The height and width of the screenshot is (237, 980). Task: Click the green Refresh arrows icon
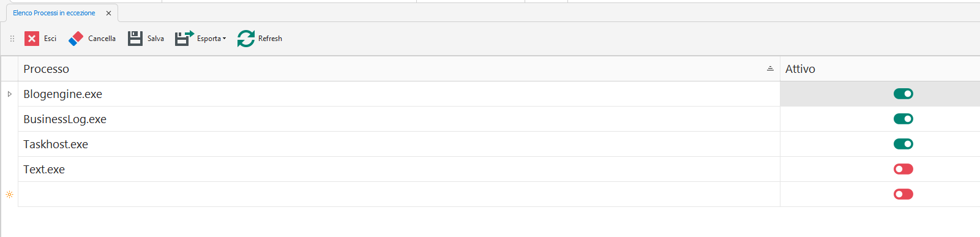click(x=246, y=39)
